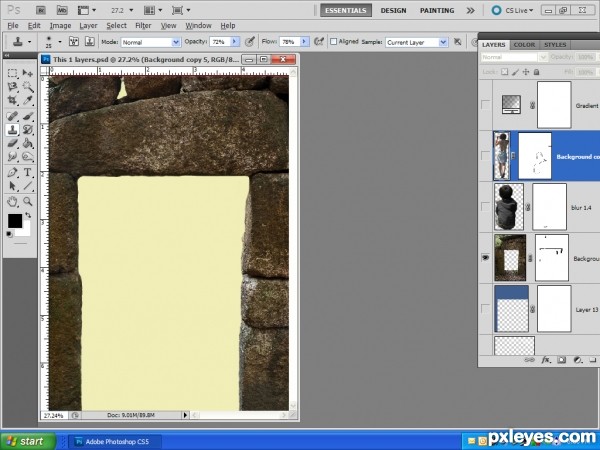600x450 pixels.
Task: Launch Mini Bridge
Action: pyautogui.click(x=62, y=10)
